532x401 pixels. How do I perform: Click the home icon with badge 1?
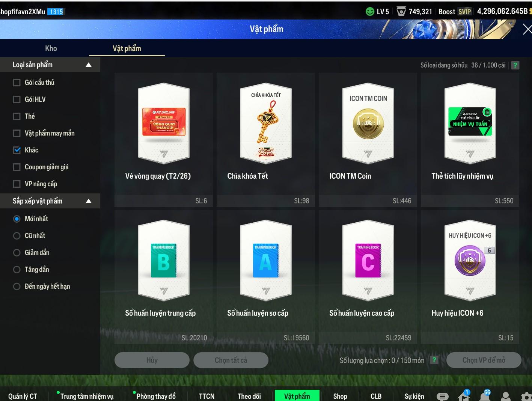464,396
